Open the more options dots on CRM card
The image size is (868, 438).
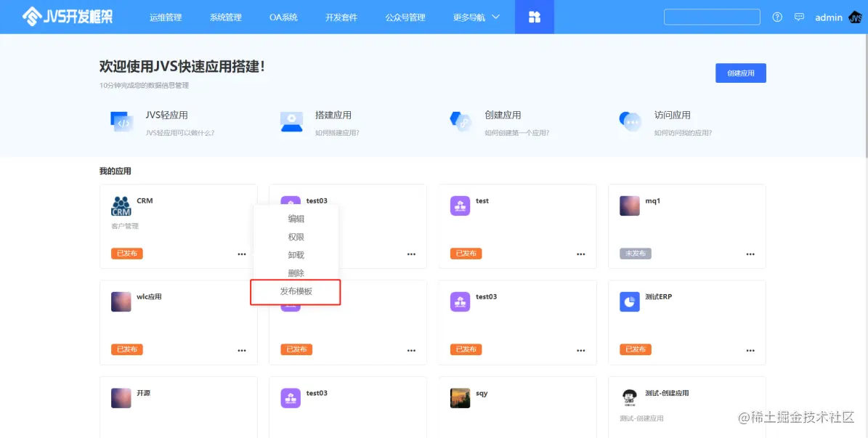click(x=242, y=254)
